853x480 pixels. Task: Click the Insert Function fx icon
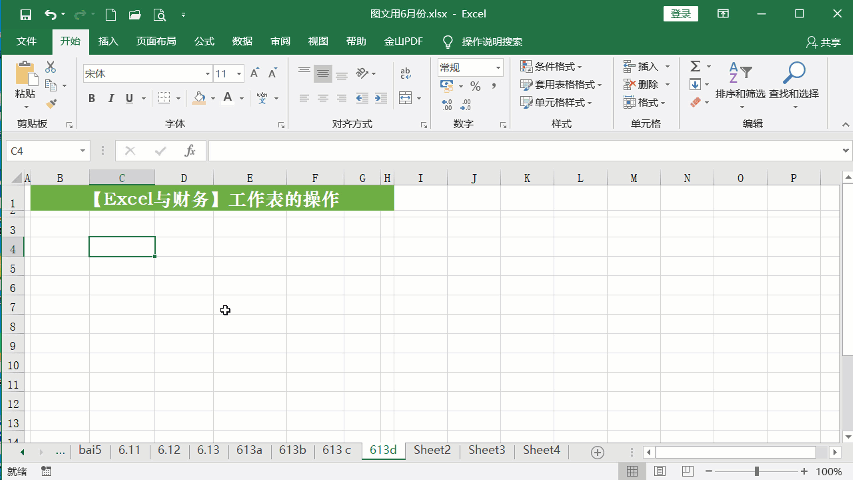click(190, 151)
